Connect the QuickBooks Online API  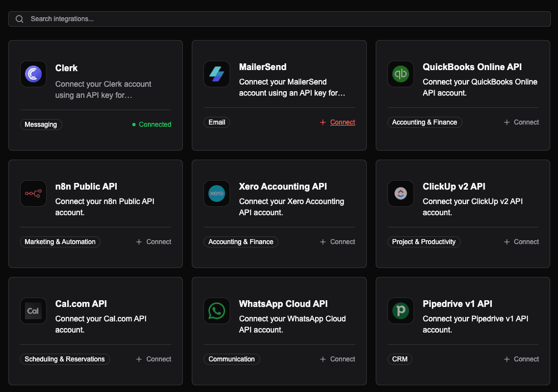coord(521,122)
